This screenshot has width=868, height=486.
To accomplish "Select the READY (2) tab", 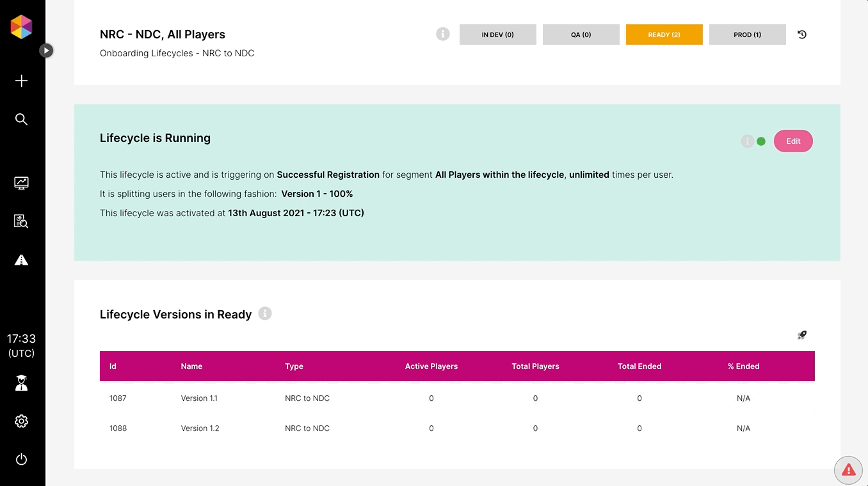I will click(664, 35).
